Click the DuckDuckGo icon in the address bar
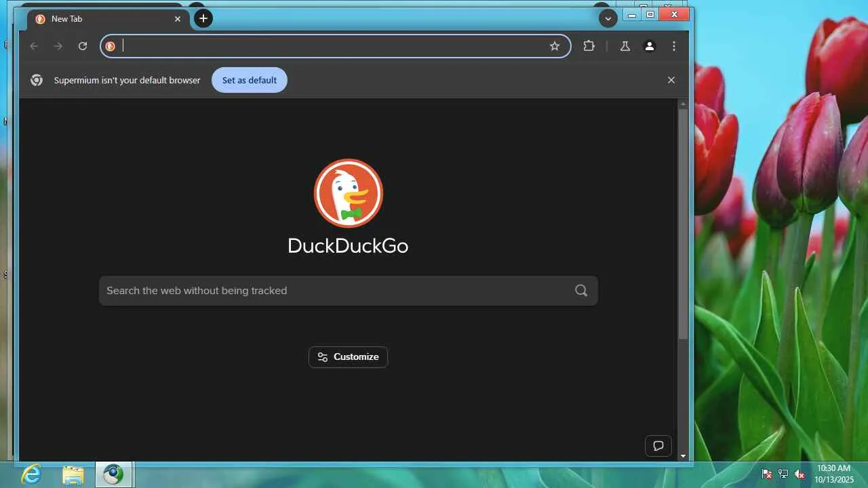Viewport: 868px width, 488px height. point(111,46)
